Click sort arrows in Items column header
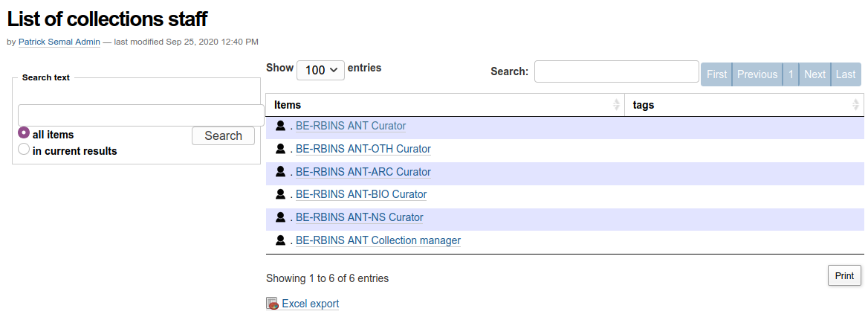This screenshot has height=320, width=868. tap(616, 105)
